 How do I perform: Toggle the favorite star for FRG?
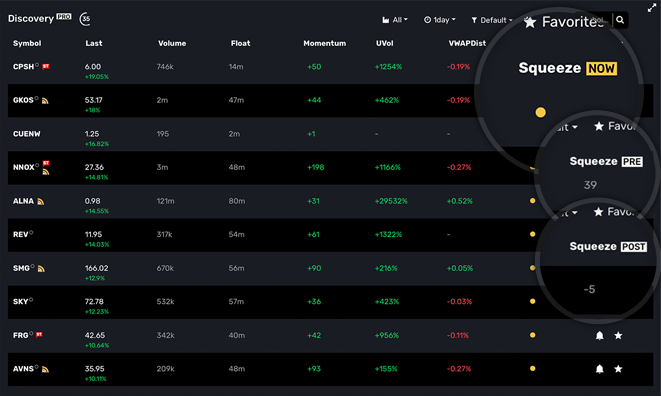pos(618,335)
